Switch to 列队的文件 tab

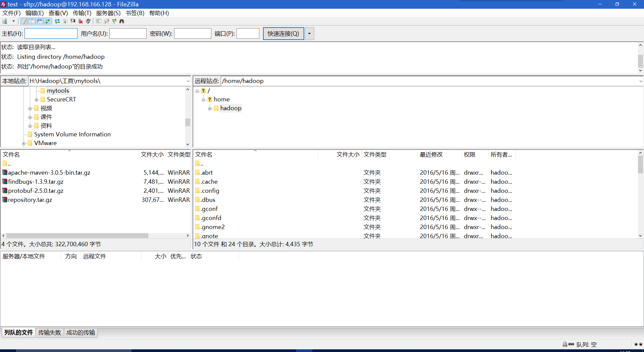pos(18,333)
